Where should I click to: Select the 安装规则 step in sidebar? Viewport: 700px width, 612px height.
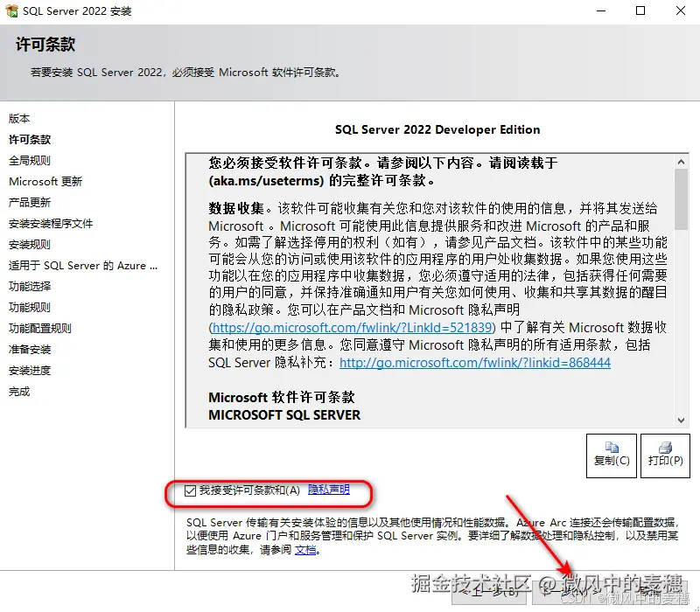[x=30, y=245]
